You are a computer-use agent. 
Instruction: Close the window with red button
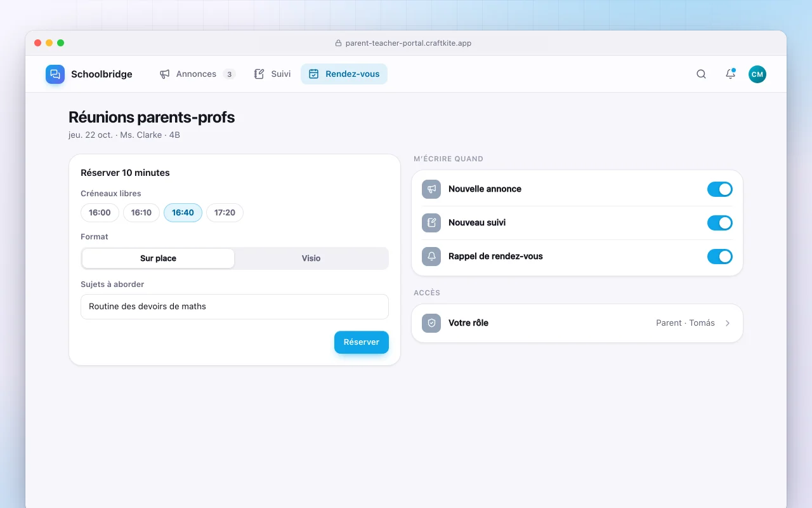pos(37,43)
